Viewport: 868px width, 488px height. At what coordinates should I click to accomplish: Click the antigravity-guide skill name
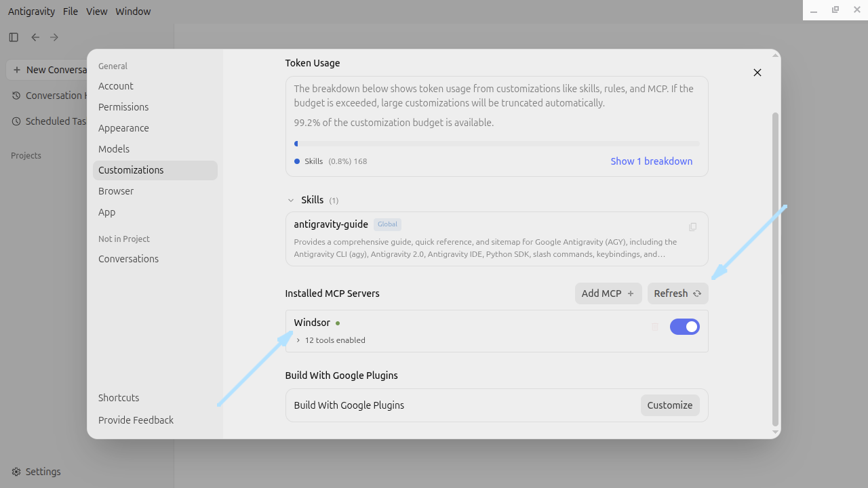(331, 224)
